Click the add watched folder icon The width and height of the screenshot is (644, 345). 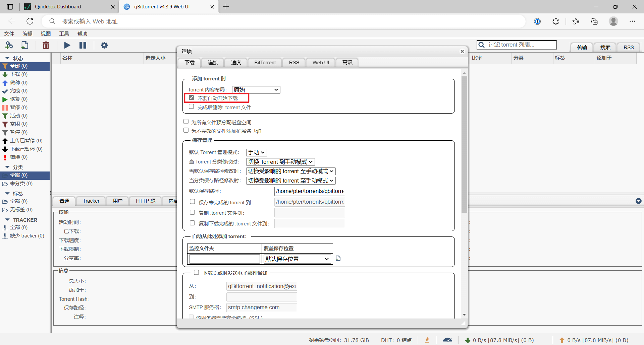point(338,258)
